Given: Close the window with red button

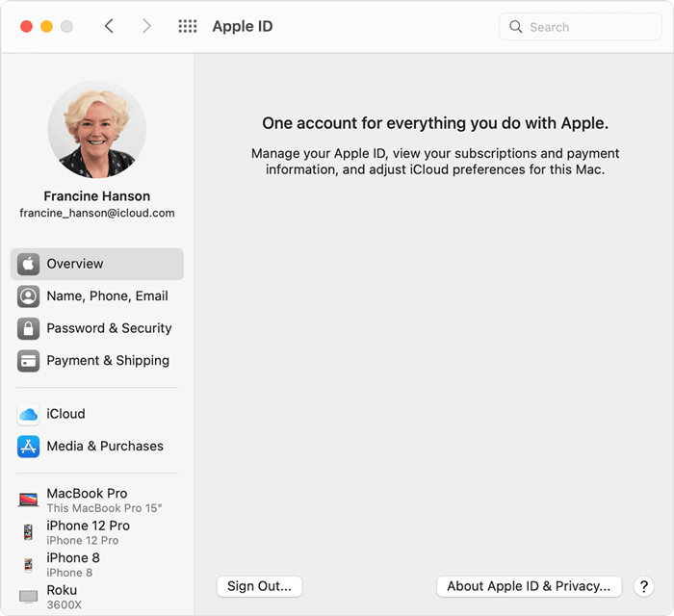Looking at the screenshot, I should pyautogui.click(x=26, y=27).
